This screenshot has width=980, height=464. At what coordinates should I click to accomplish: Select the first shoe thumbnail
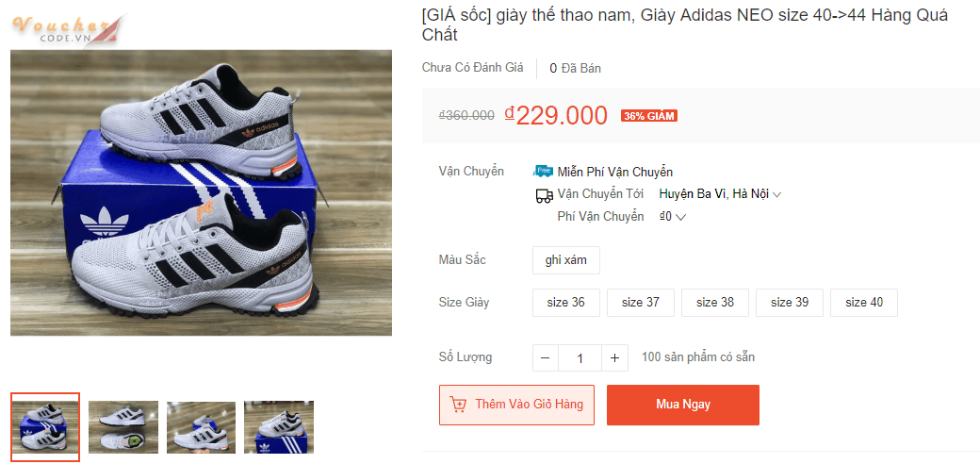coord(45,426)
